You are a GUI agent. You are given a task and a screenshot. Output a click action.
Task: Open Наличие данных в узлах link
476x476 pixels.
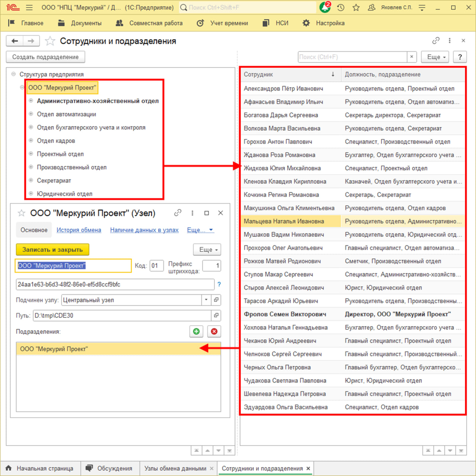(x=144, y=230)
